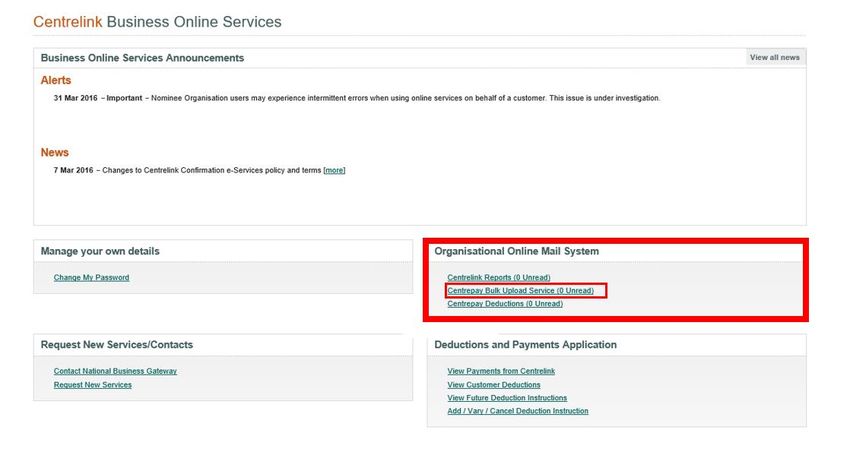Open the [more] link in News

point(334,170)
